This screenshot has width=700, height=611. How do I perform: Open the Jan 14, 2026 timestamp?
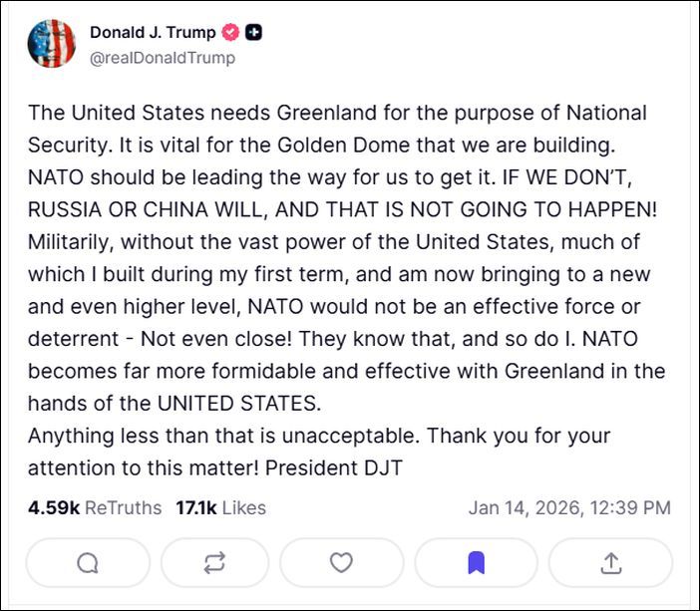569,507
